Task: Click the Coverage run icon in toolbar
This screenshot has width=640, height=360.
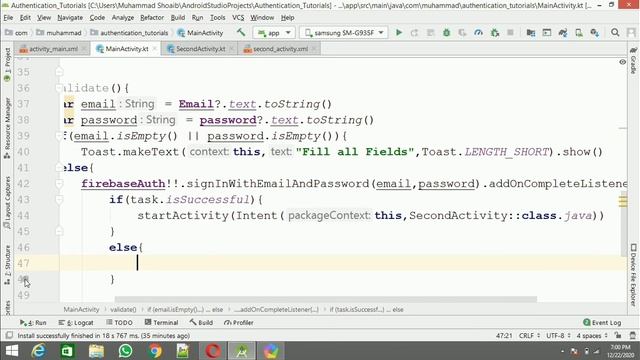Action: tap(462, 33)
